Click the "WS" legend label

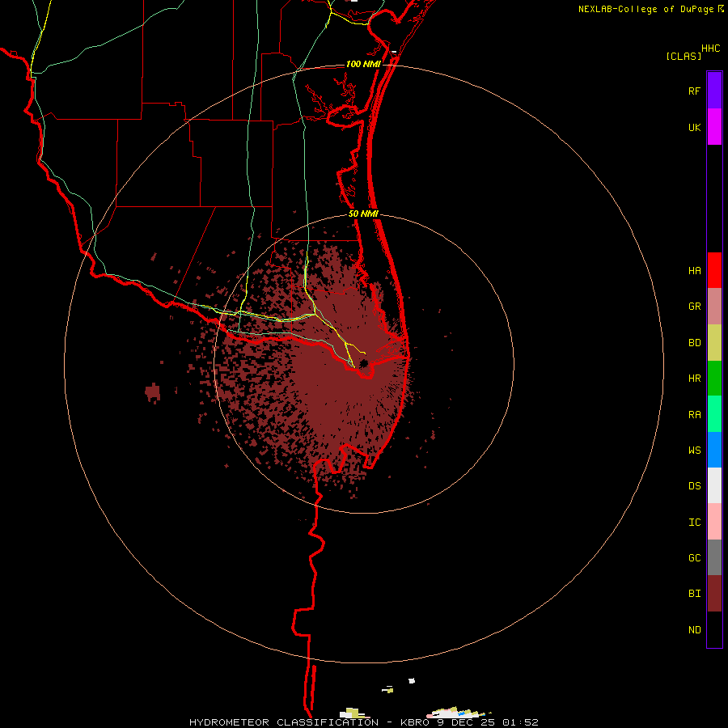coord(694,451)
